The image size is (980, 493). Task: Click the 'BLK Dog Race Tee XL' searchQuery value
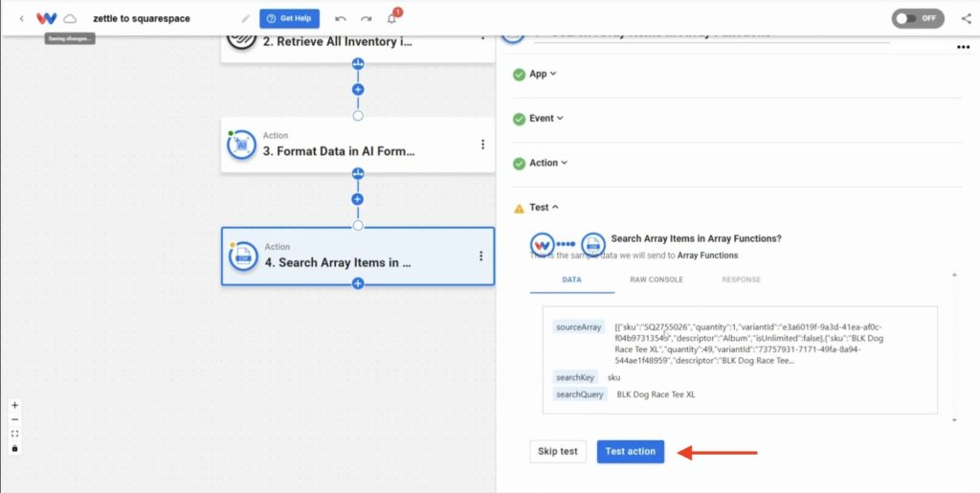click(x=656, y=394)
